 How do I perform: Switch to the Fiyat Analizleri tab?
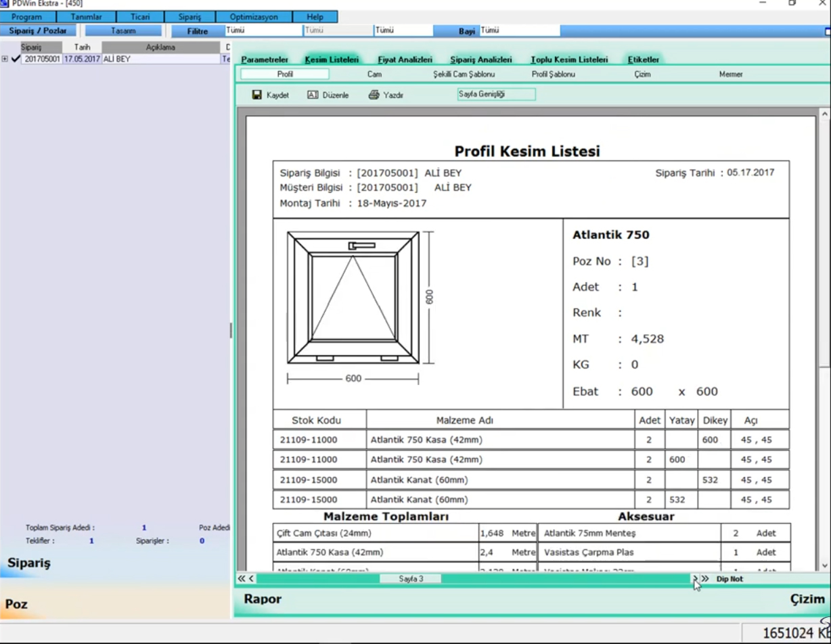tap(405, 60)
